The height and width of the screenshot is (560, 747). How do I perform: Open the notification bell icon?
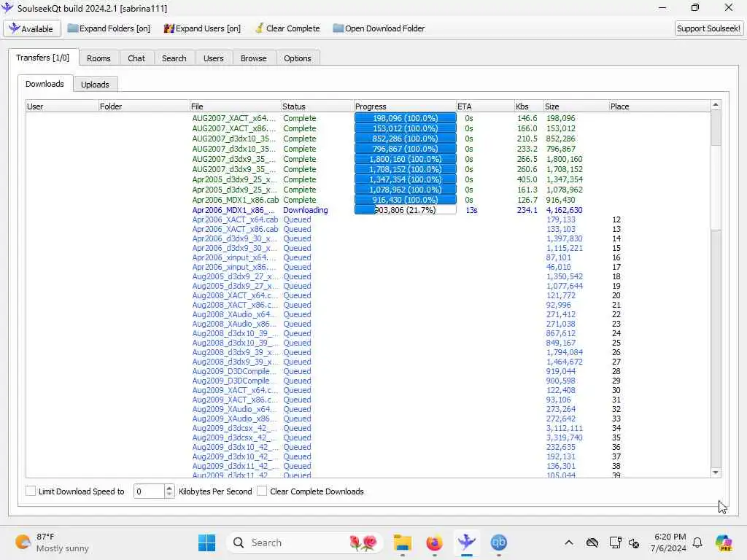(697, 542)
